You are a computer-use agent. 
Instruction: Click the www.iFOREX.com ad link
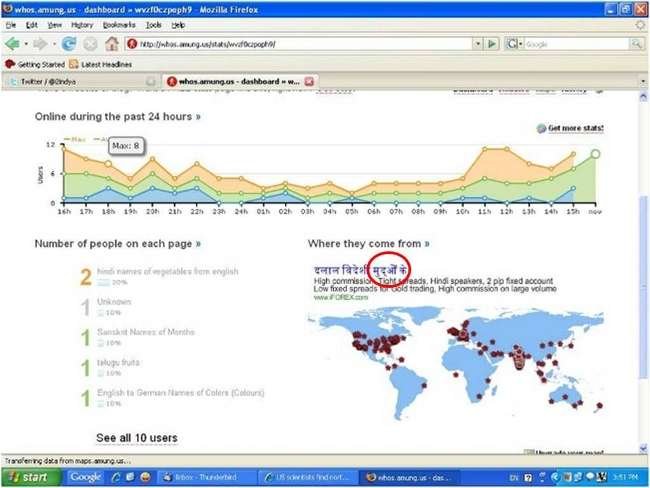click(340, 297)
